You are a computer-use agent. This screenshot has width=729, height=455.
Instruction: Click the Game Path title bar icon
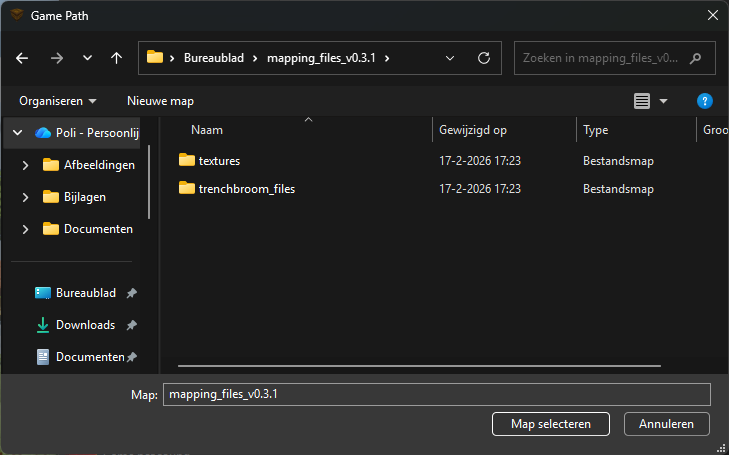tap(17, 15)
